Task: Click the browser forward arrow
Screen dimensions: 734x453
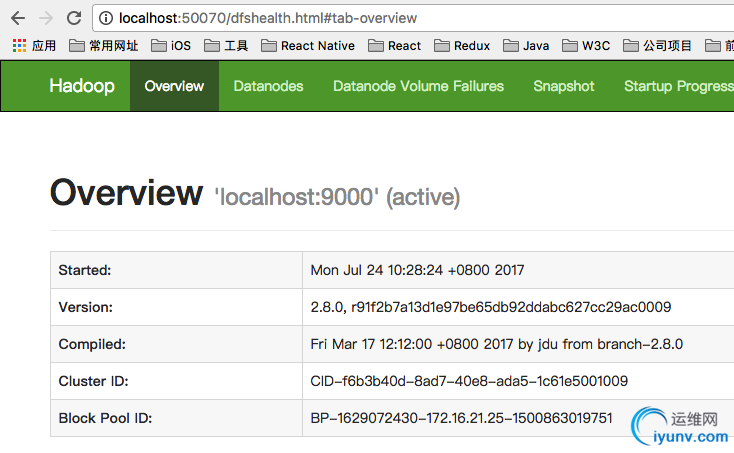Action: click(46, 18)
